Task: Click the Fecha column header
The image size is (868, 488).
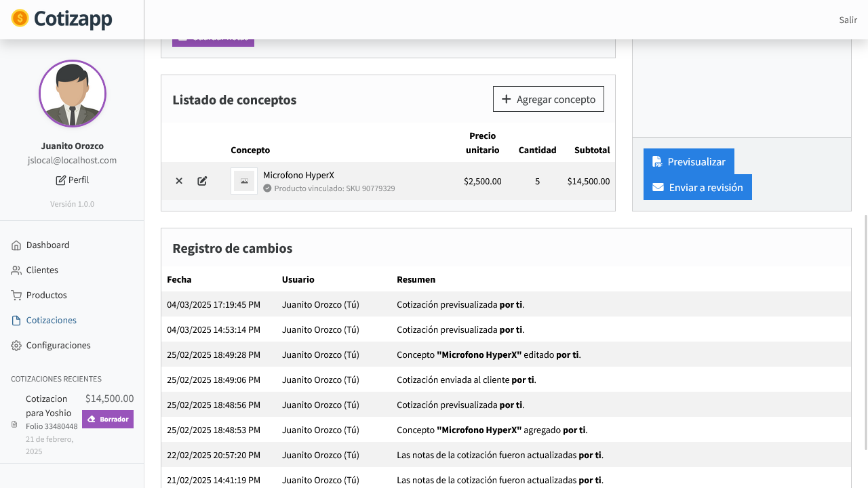Action: [179, 279]
